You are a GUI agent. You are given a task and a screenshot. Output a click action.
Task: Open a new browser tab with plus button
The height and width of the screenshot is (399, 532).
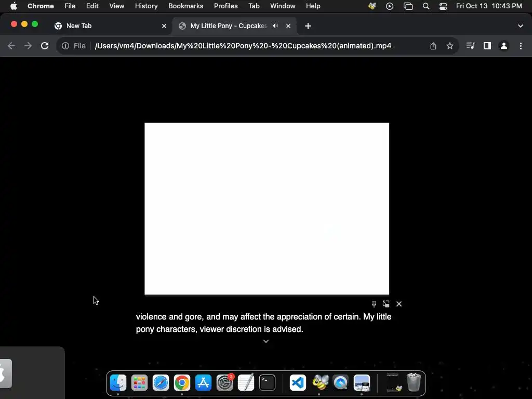[x=308, y=26]
